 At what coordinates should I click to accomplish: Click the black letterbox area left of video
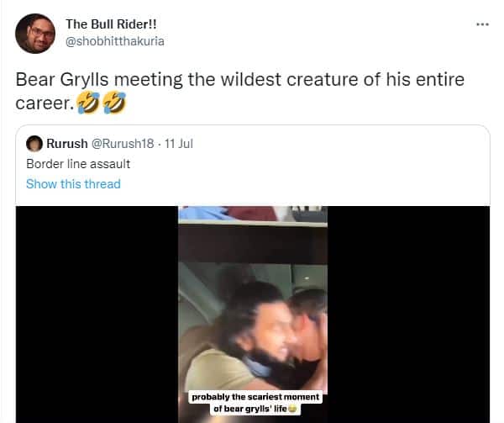(x=97, y=315)
